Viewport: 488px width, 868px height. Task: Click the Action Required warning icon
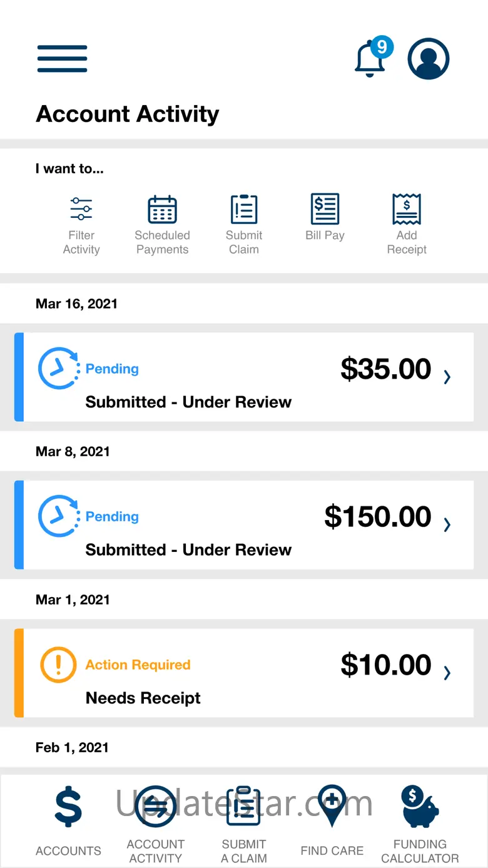click(x=58, y=665)
